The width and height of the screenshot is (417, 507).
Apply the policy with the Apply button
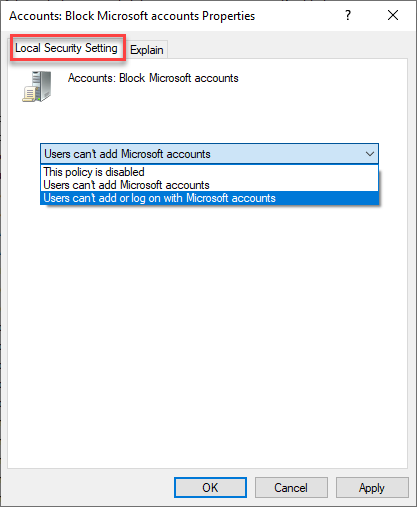point(372,488)
